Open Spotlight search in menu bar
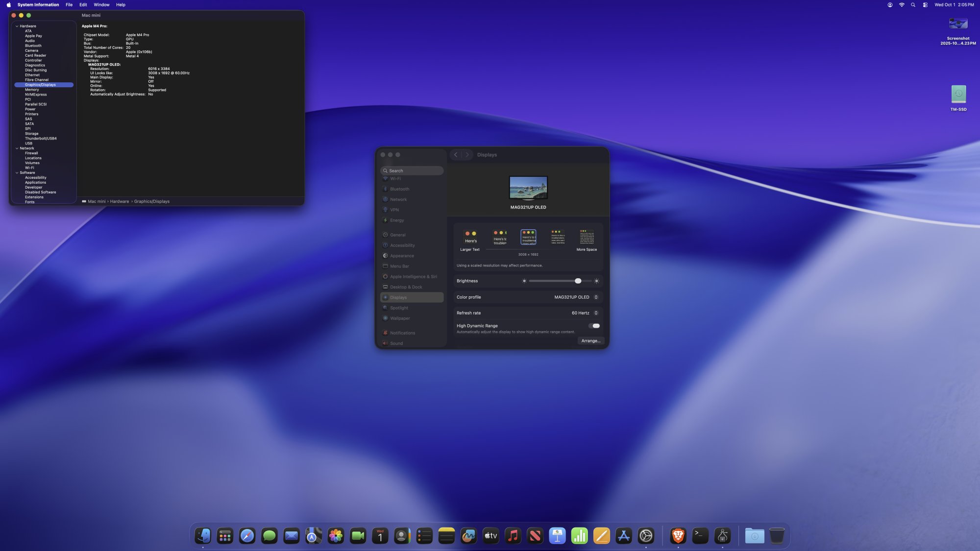The height and width of the screenshot is (551, 980). [913, 5]
